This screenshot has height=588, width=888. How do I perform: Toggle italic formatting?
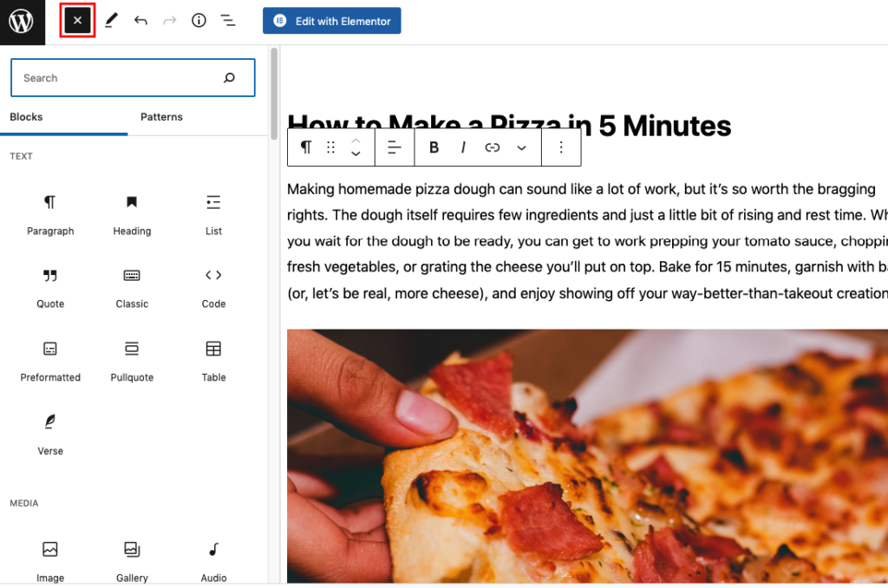pyautogui.click(x=463, y=147)
